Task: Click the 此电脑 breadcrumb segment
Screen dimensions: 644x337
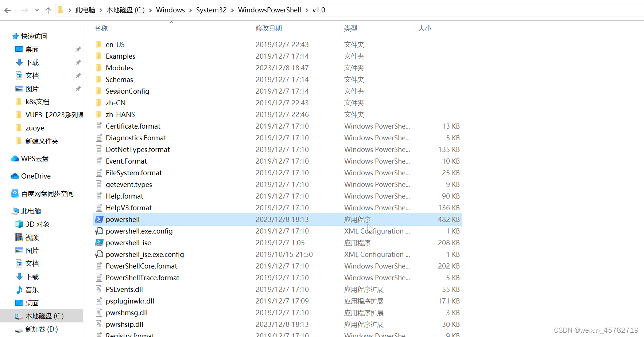Action: [85, 10]
